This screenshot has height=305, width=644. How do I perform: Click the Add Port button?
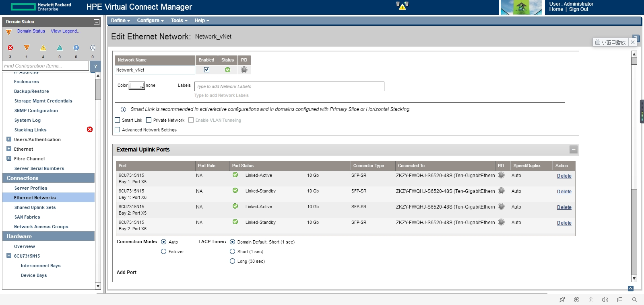pos(126,272)
